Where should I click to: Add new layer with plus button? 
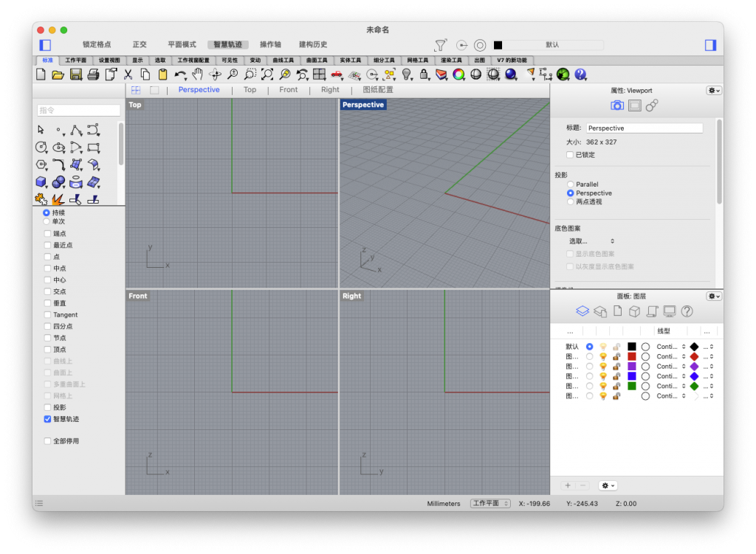tap(568, 485)
